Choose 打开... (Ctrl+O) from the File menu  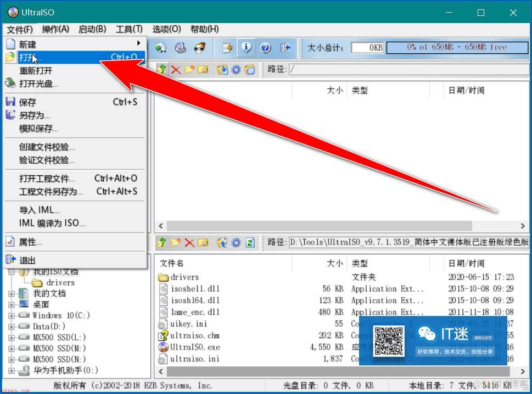click(75, 57)
